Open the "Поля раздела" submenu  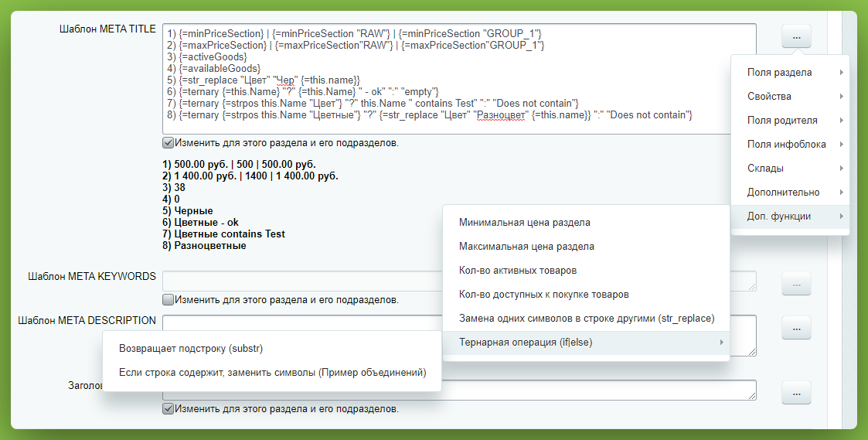pos(790,72)
